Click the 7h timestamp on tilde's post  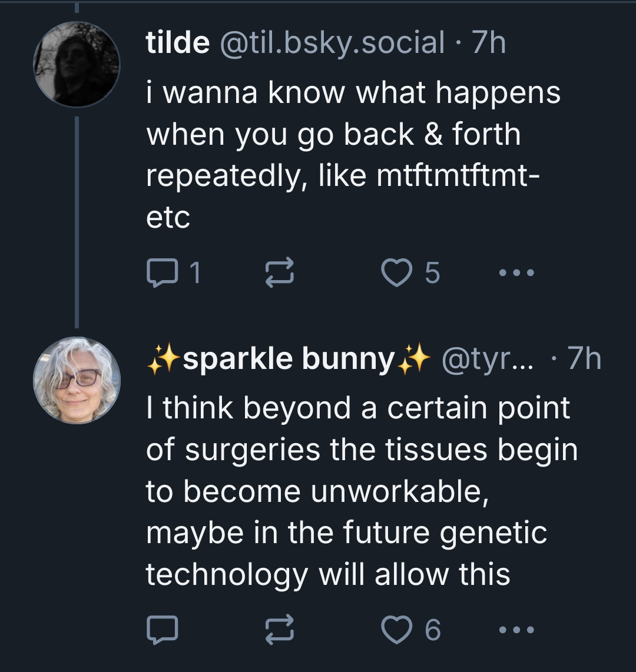489,43
